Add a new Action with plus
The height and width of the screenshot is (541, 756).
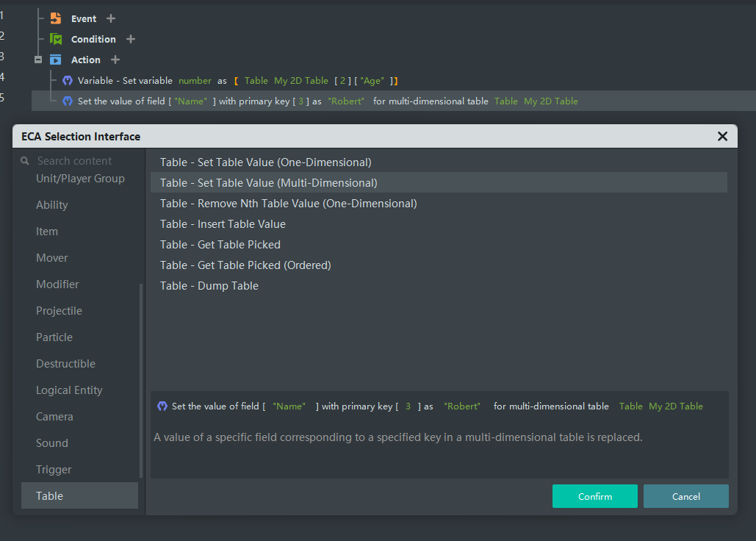115,60
